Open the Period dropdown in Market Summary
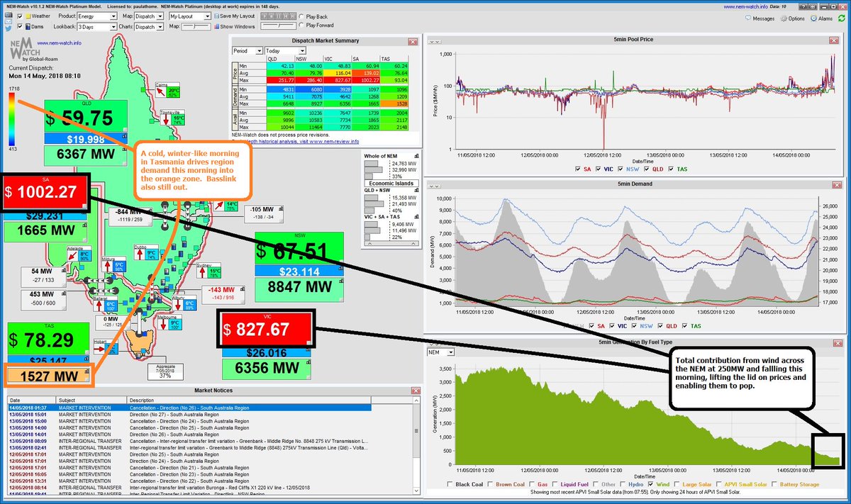The width and height of the screenshot is (851, 504). [x=248, y=51]
